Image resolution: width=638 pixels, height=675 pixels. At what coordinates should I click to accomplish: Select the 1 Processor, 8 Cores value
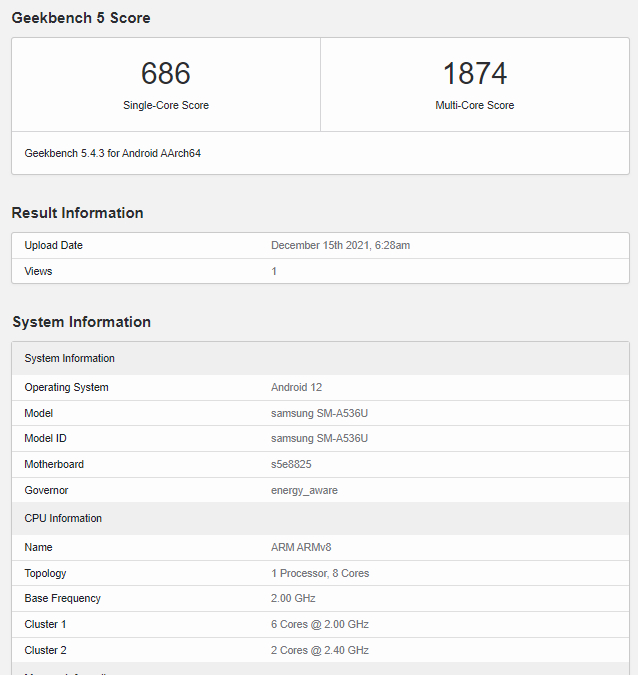click(x=320, y=573)
